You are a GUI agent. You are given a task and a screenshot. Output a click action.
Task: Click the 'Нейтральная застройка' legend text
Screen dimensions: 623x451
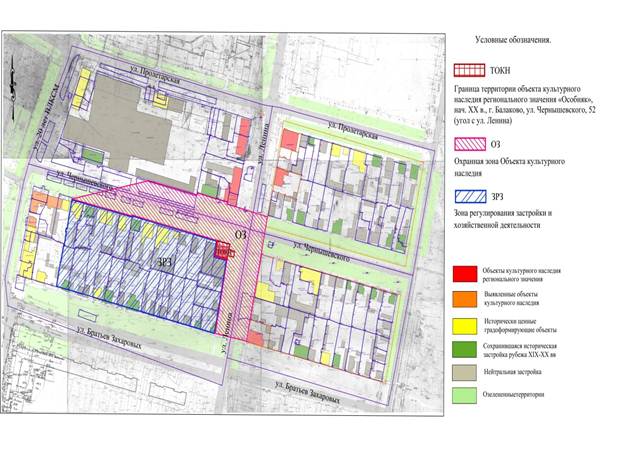[513, 372]
